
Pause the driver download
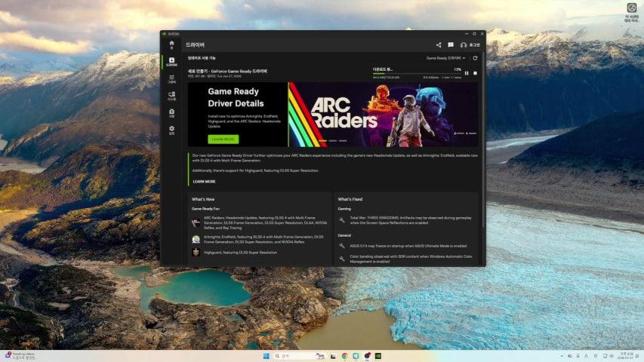point(467,73)
